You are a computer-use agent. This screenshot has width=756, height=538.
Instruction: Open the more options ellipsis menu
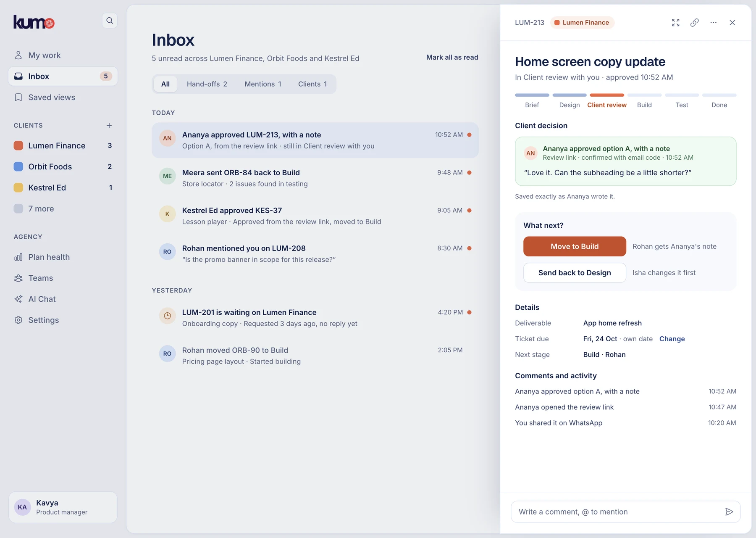(x=713, y=23)
